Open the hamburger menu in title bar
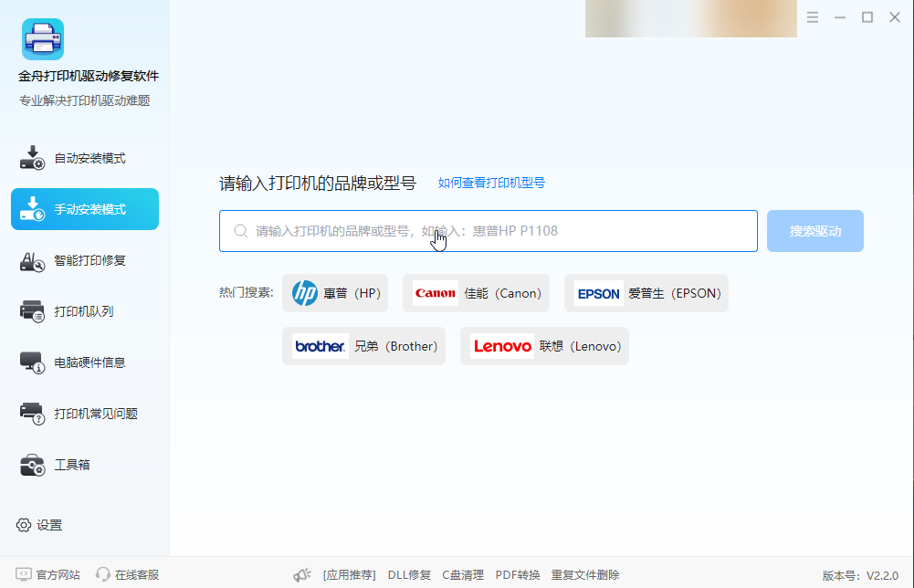Viewport: 914px width, 588px height. point(813,17)
